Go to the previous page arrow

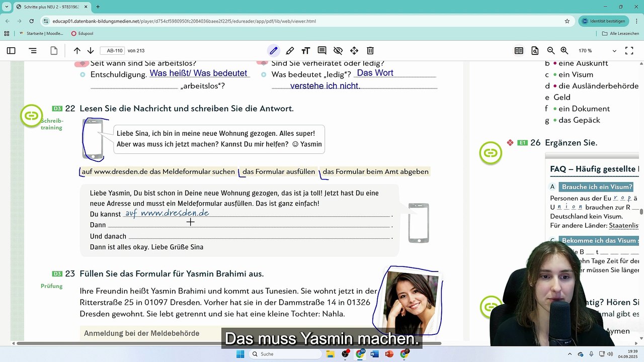tap(77, 51)
